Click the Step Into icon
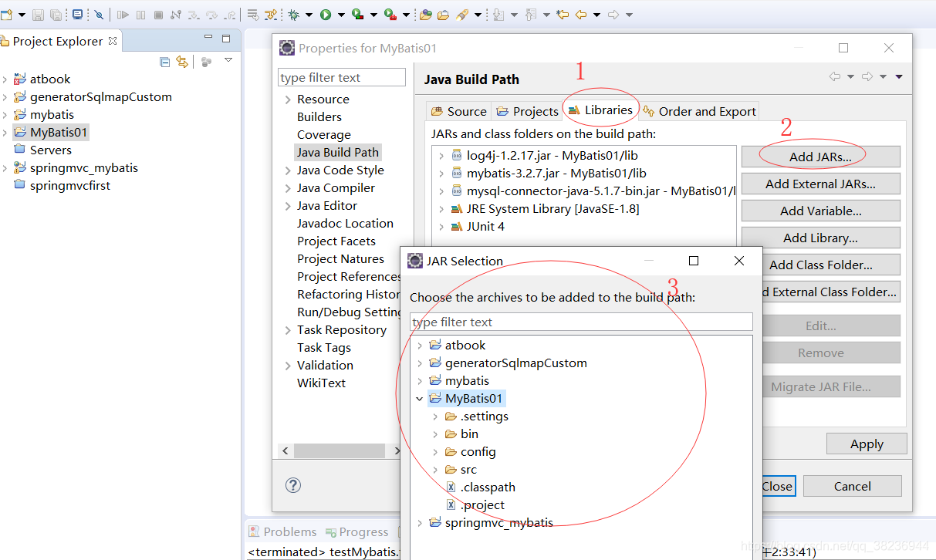 tap(194, 15)
